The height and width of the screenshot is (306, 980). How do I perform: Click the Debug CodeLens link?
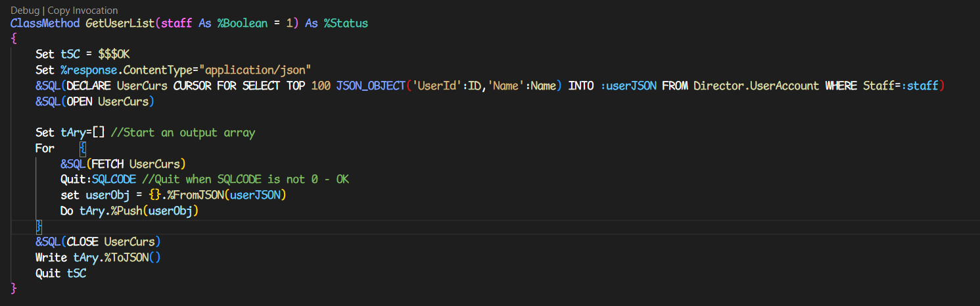(24, 11)
